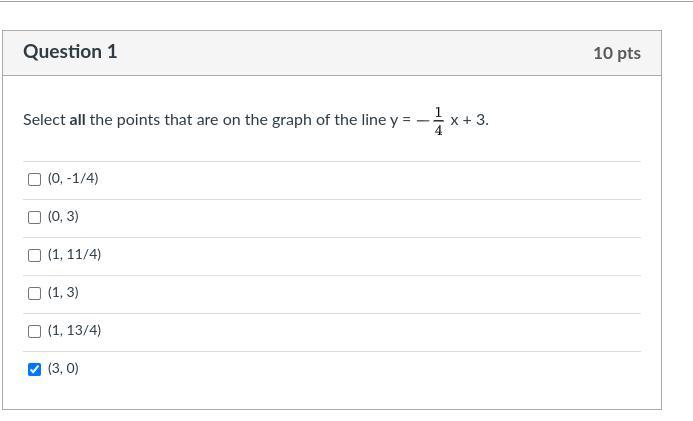Screen dimensions: 693x421
Task: Click the 1/4 fraction in the equation
Action: 438,120
